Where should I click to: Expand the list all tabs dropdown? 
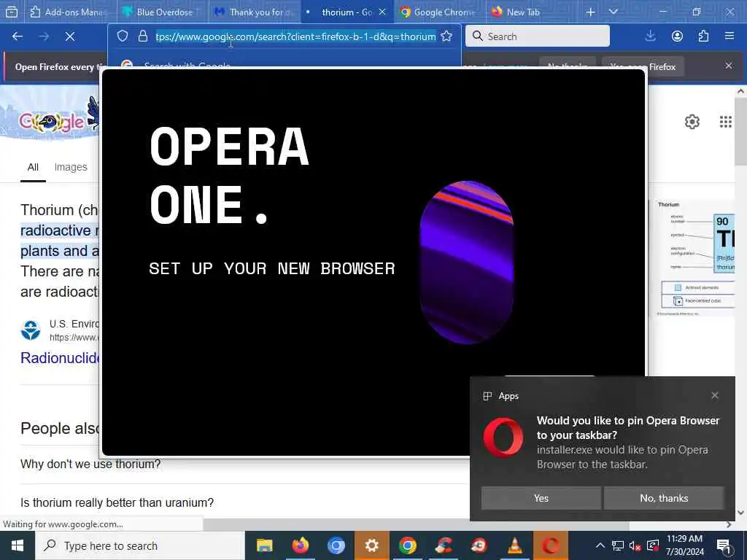614,12
